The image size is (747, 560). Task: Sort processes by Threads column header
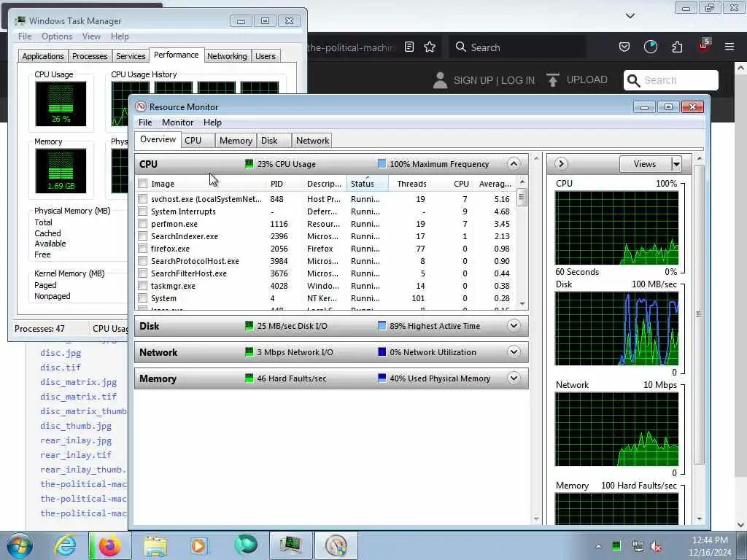click(411, 184)
